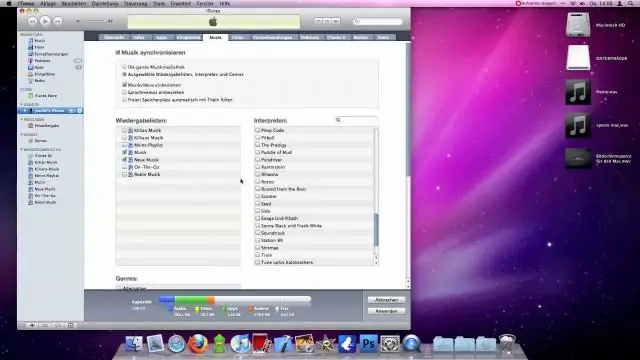This screenshot has height=360, width=640.
Task: Open the Ablage menu
Action: pos(48,3)
